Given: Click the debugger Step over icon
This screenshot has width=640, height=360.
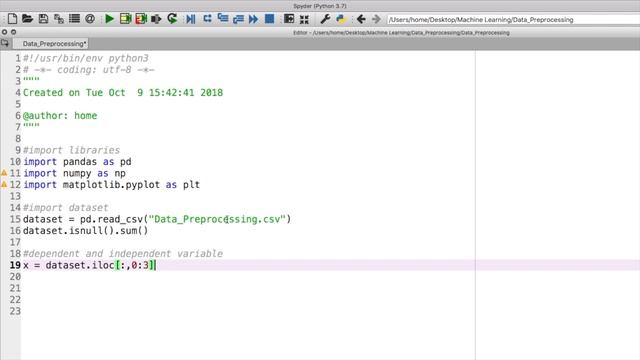Looking at the screenshot, I should 207,19.
